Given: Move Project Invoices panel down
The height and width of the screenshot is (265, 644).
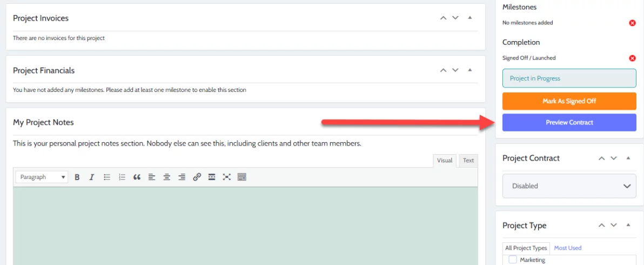Looking at the screenshot, I should coord(455,18).
